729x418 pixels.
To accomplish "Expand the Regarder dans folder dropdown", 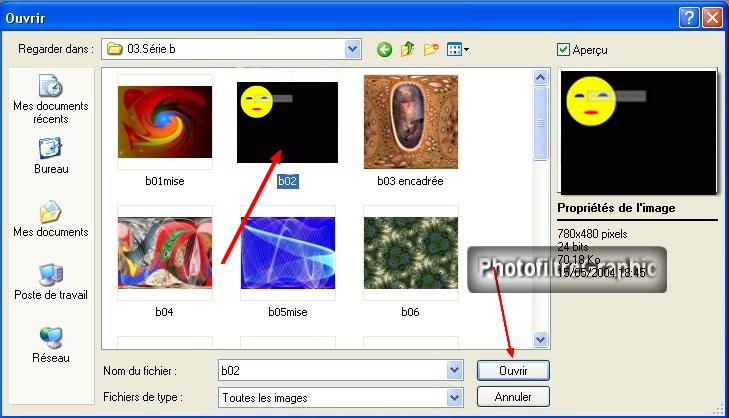I will tap(352, 48).
